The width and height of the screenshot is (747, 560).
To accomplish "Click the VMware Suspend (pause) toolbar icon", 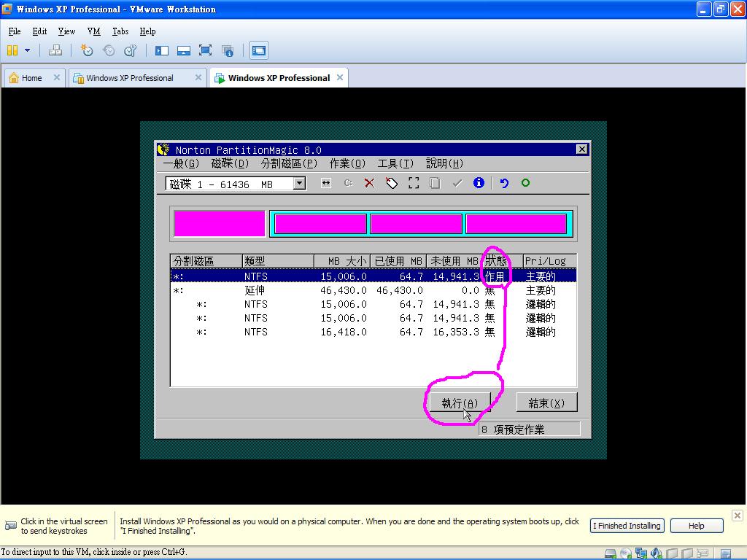I will tap(12, 50).
